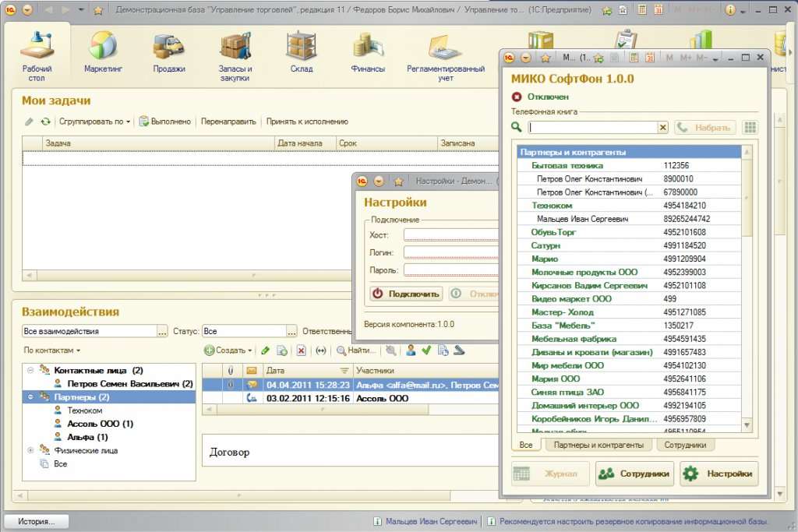The image size is (798, 532).
Task: Open the main menu dropdown in title bar
Action: tap(28, 9)
